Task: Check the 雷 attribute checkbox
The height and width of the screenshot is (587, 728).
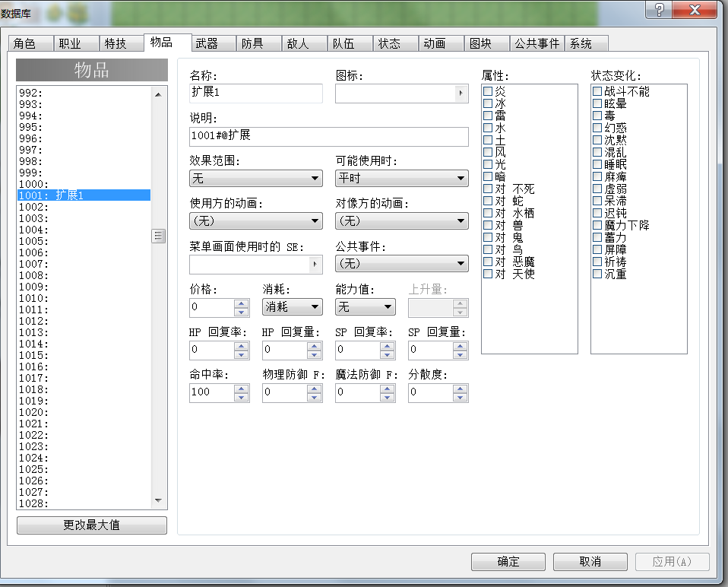Action: [488, 115]
